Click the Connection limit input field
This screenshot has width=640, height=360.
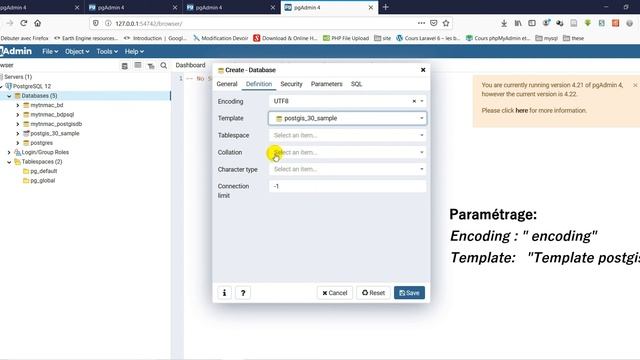coord(347,186)
